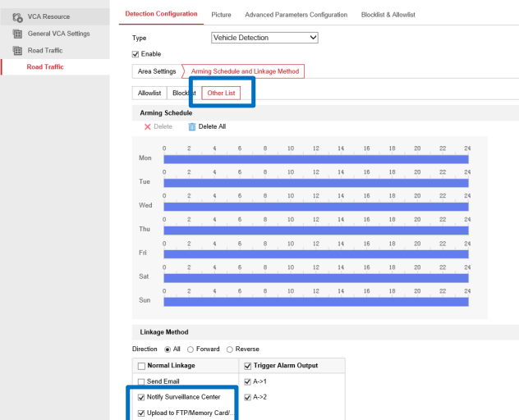Screen dimensions: 519x420
Task: Select the Reverse direction radio button
Action: pos(230,349)
